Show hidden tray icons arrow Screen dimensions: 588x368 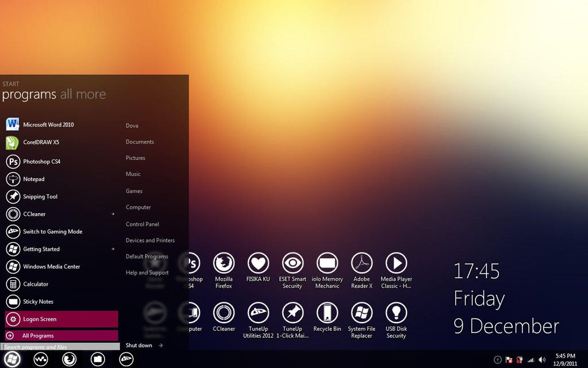click(x=498, y=360)
